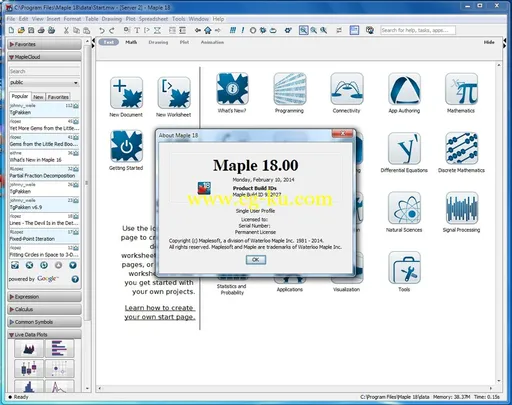
Task: Open the Signal Processing icon
Action: 461,208
